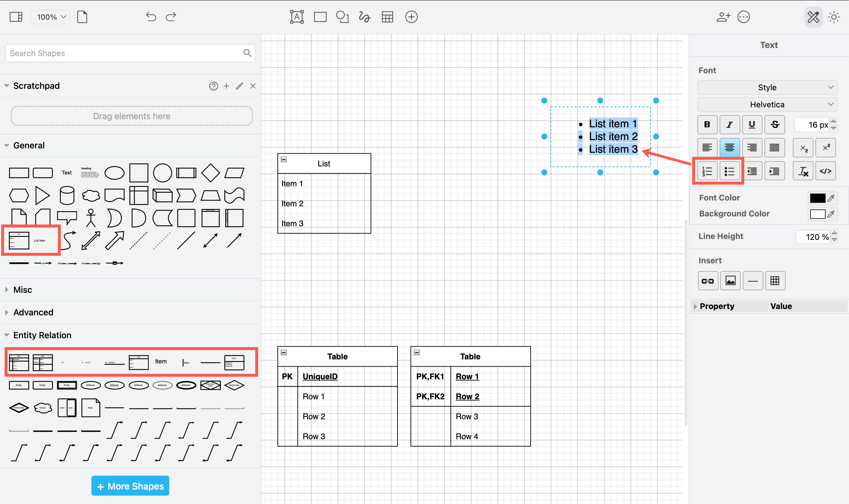Toggle bold formatting for selected text
This screenshot has width=849, height=504.
pos(707,125)
